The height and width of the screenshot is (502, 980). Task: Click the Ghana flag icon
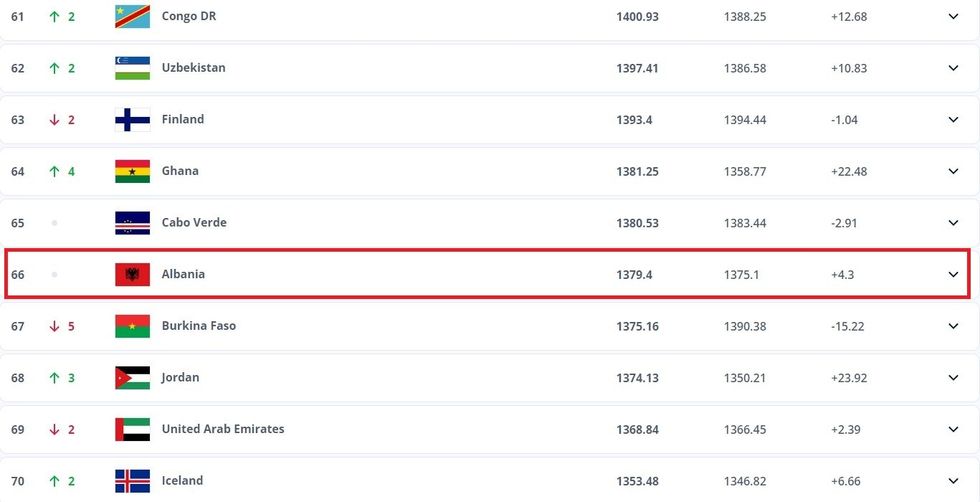point(132,171)
